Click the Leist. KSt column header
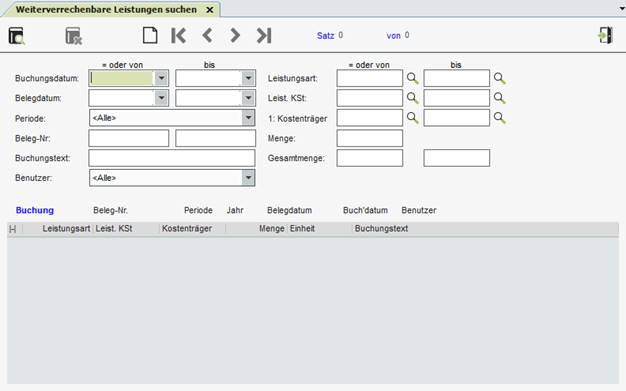 (x=114, y=228)
